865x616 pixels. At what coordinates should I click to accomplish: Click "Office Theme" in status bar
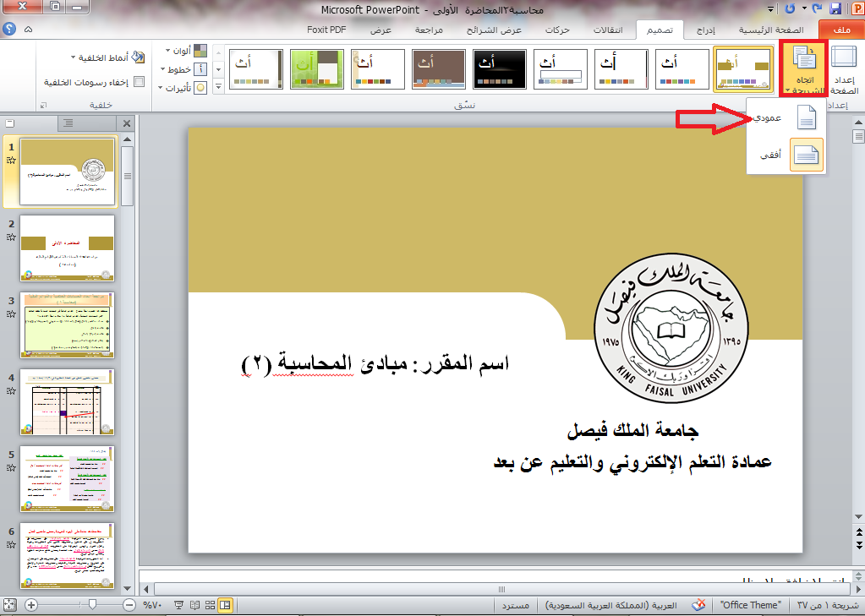750,605
